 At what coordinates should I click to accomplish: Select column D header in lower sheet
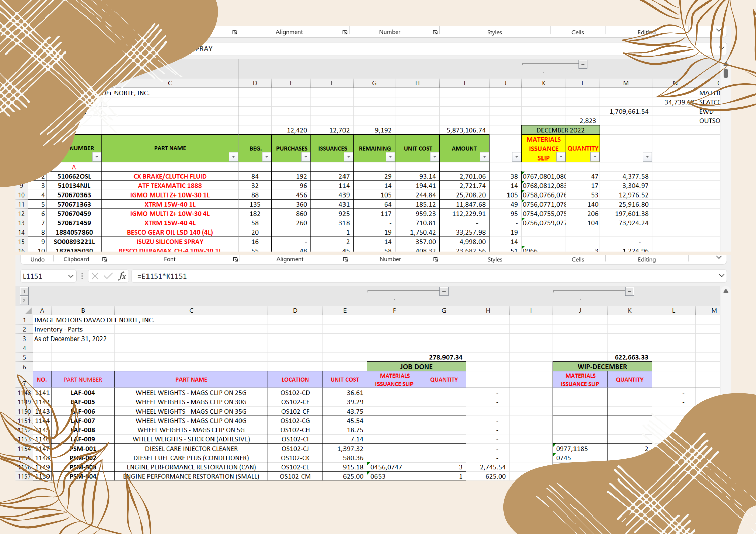pyautogui.click(x=295, y=311)
